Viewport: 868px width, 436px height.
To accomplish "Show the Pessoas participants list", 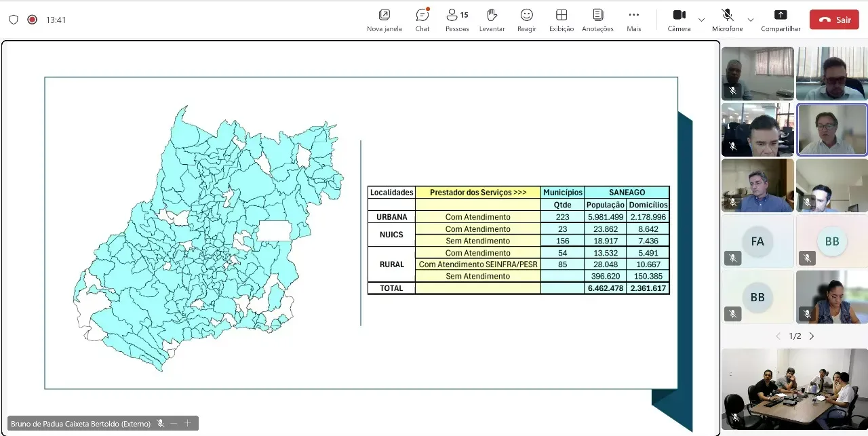I will pyautogui.click(x=457, y=20).
